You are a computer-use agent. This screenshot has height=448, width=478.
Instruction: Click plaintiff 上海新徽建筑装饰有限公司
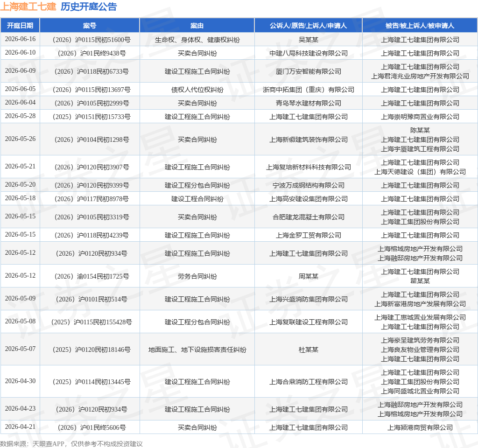[x=309, y=140]
